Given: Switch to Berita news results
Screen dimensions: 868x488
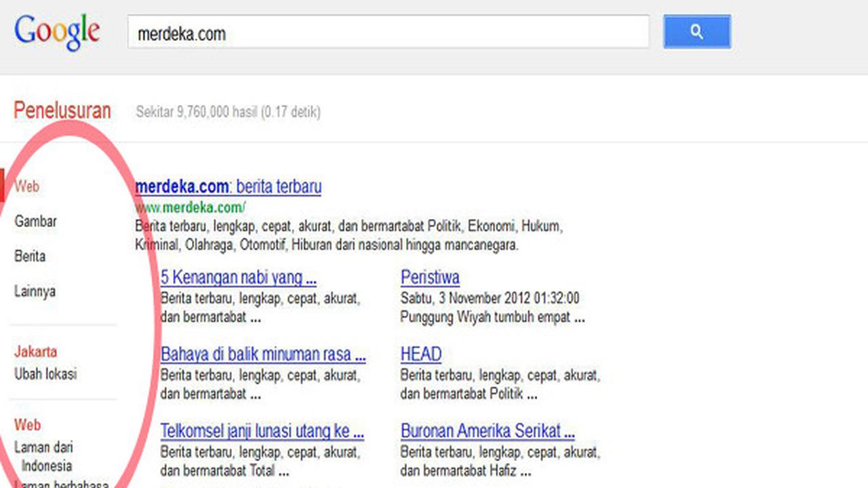Looking at the screenshot, I should pos(30,256).
